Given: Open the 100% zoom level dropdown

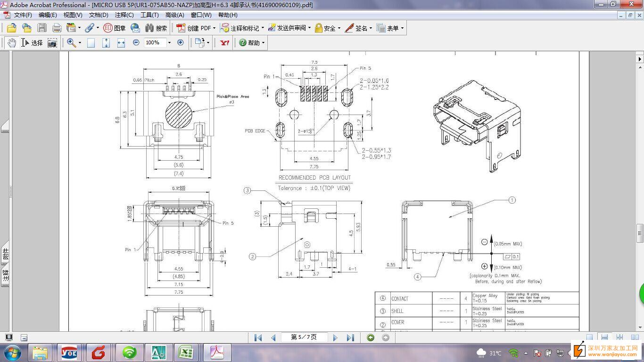Looking at the screenshot, I should click(169, 43).
